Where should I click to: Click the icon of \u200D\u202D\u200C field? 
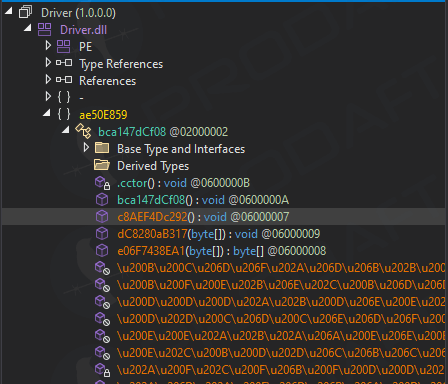102,319
